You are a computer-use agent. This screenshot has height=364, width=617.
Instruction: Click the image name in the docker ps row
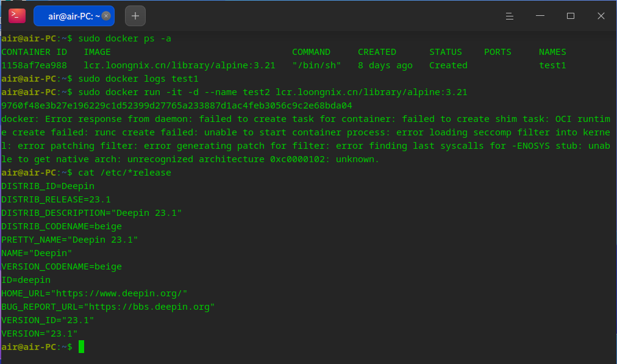[x=179, y=65]
